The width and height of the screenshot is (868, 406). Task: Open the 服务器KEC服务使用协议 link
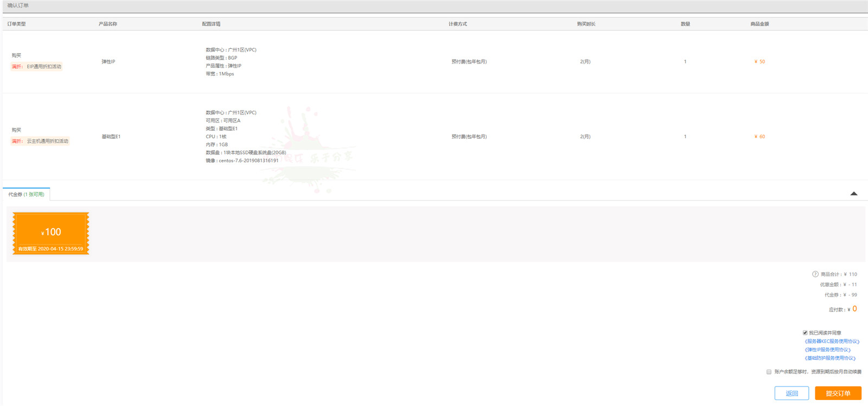tap(832, 341)
